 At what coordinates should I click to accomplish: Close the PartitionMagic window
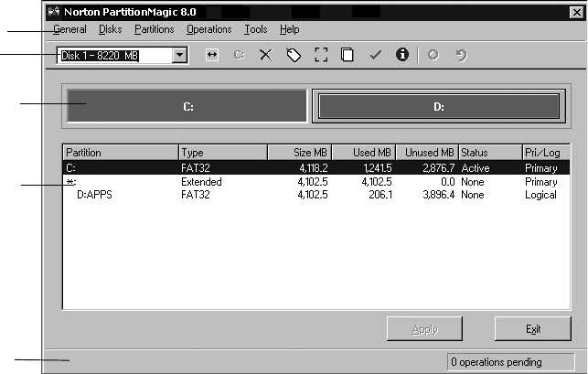tap(577, 12)
